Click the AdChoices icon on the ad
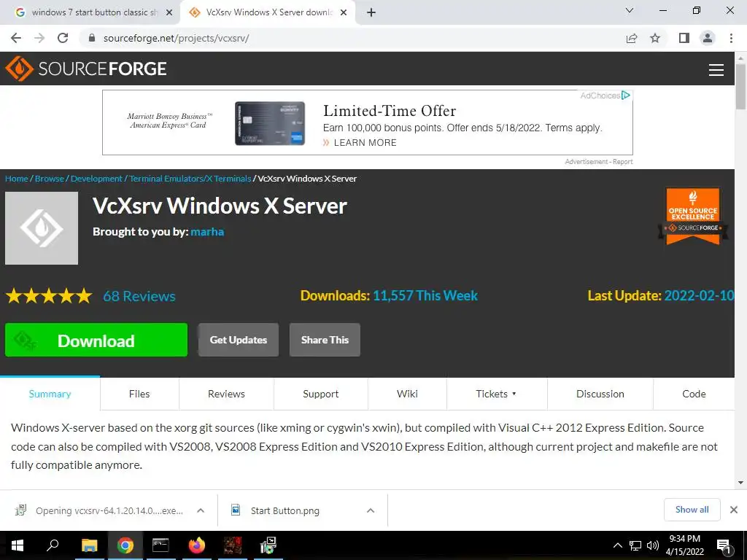 (x=626, y=96)
